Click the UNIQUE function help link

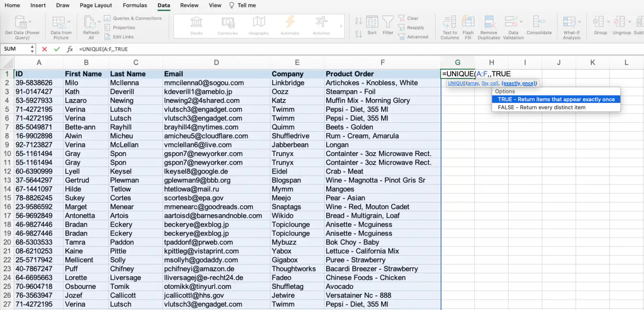tap(457, 83)
